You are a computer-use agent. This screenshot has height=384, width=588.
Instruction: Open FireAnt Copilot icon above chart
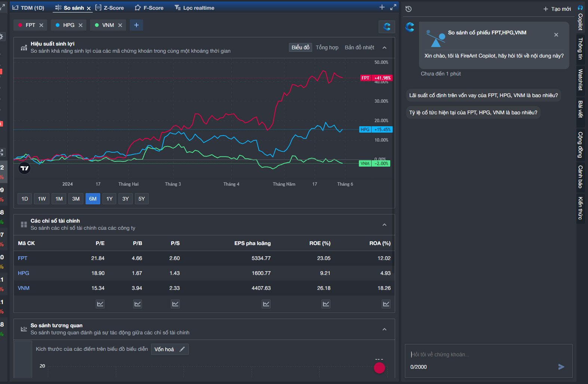click(387, 27)
